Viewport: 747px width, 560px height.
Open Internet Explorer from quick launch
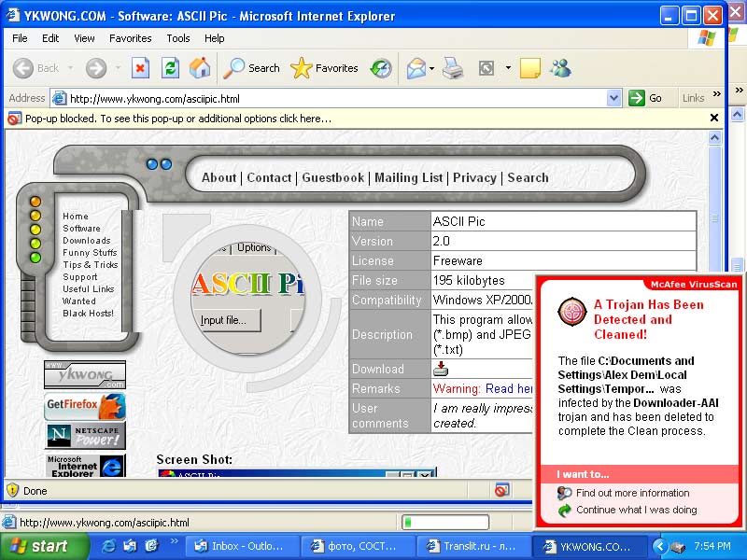pyautogui.click(x=108, y=546)
